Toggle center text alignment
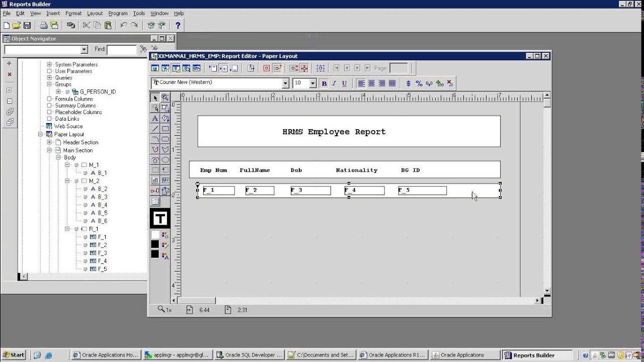The width and height of the screenshot is (644, 362). (371, 83)
